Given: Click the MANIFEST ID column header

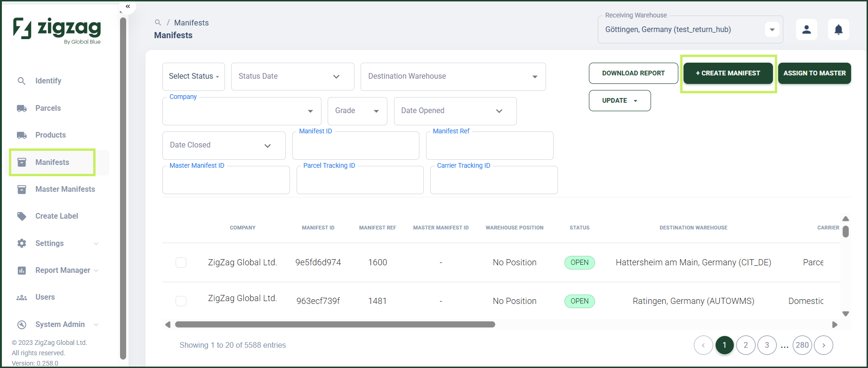Looking at the screenshot, I should tap(318, 228).
